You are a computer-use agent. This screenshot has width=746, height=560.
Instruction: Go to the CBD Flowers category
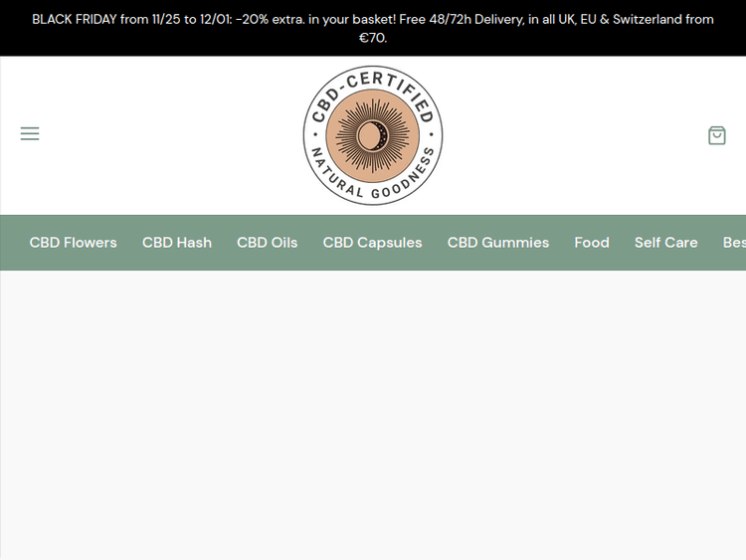(x=73, y=243)
